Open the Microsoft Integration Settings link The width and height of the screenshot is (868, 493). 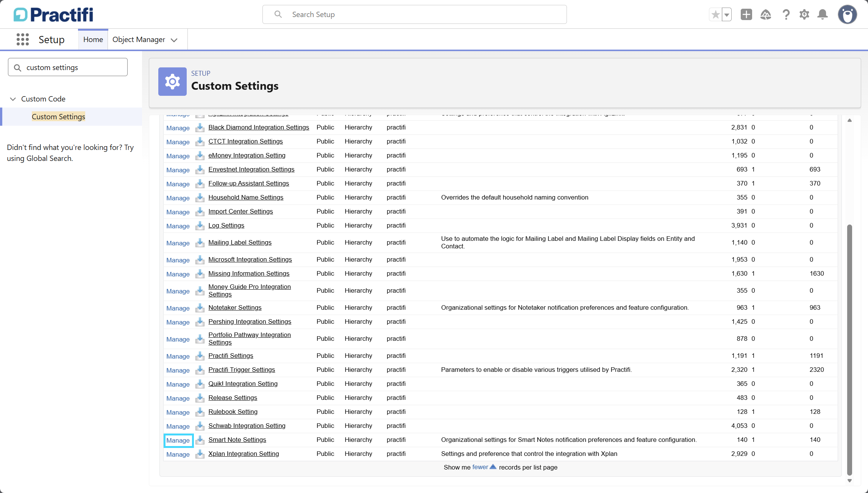point(250,259)
